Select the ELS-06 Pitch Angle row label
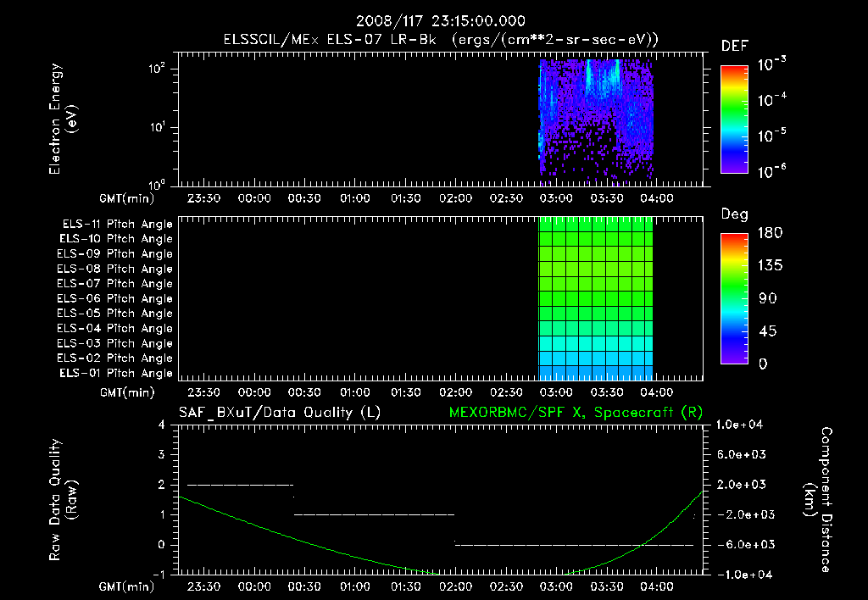Image resolution: width=868 pixels, height=600 pixels. coord(114,299)
